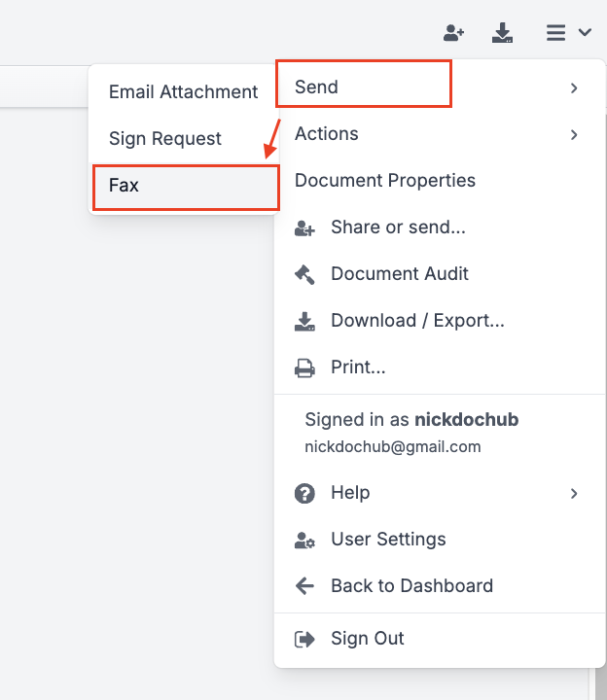The width and height of the screenshot is (607, 700).
Task: Collapse menu using top-right dropdown chevron
Action: (585, 33)
